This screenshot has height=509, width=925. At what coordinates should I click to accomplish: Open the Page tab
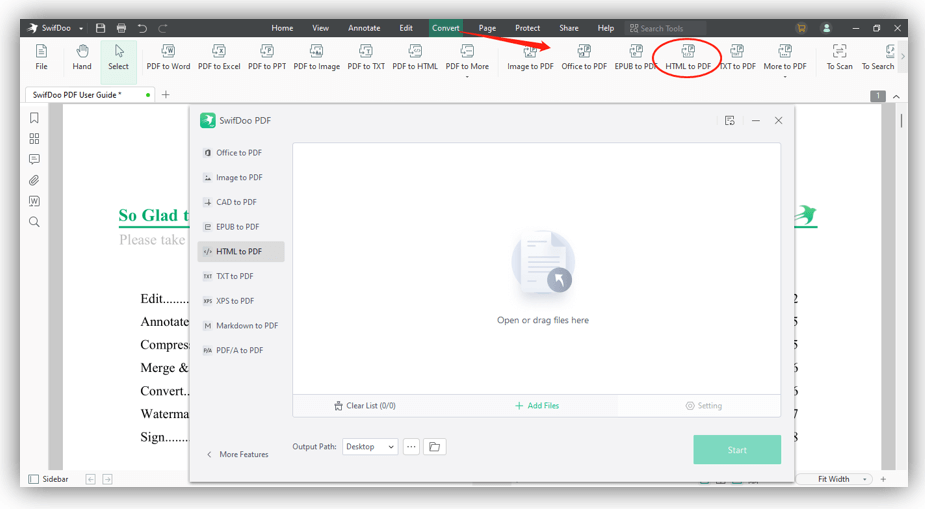487,28
